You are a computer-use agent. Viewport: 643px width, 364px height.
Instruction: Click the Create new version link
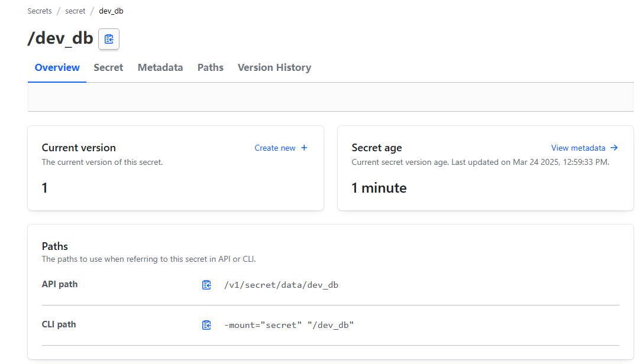coord(275,148)
